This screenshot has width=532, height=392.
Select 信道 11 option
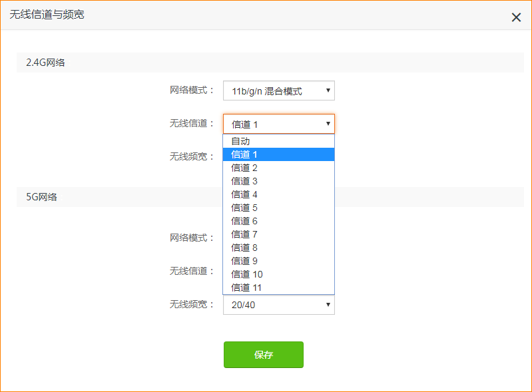[x=278, y=288]
